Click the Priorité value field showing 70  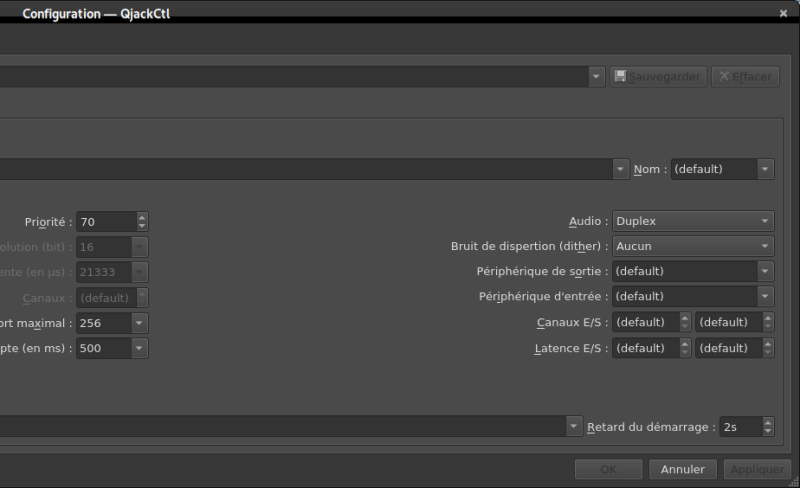[106, 222]
